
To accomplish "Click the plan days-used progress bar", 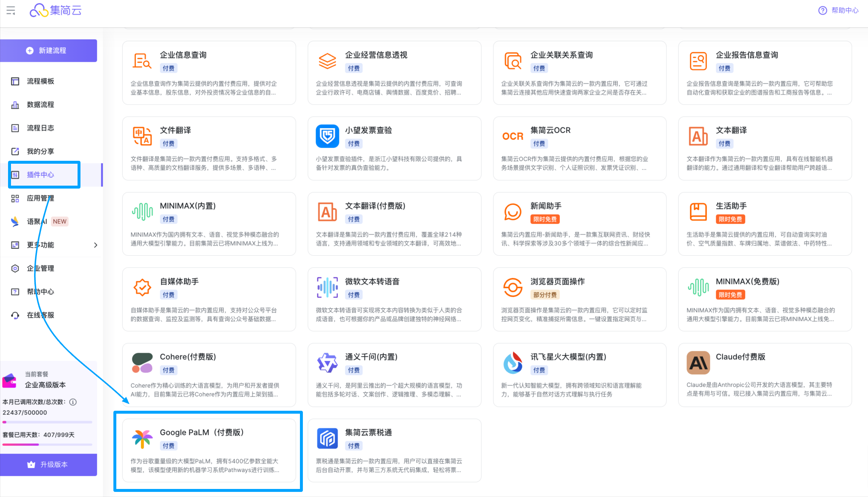I will click(x=47, y=444).
